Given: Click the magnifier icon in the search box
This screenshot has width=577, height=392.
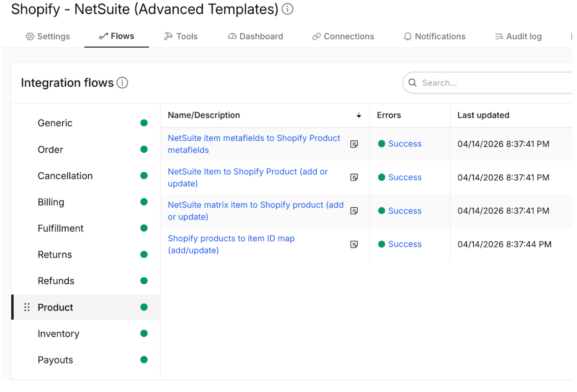Looking at the screenshot, I should click(x=412, y=83).
